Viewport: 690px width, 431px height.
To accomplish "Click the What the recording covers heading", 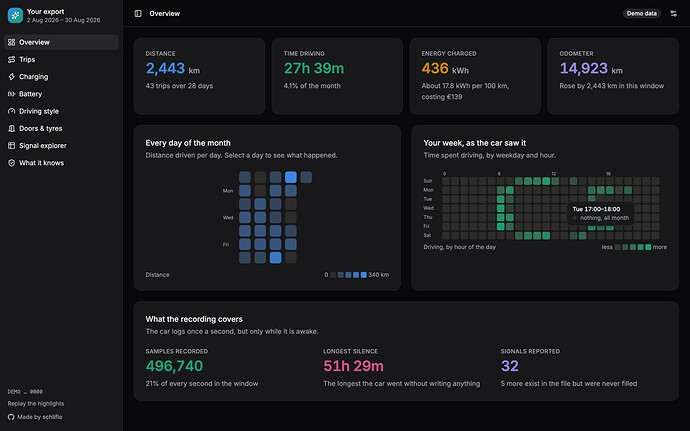I will click(194, 319).
